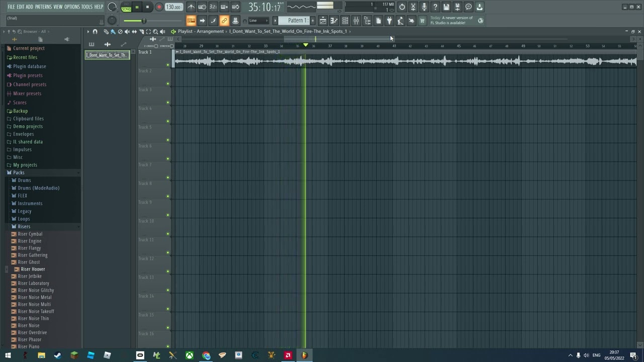Select the playlist mute tool
This screenshot has width=644, height=362.
pyautogui.click(x=127, y=31)
